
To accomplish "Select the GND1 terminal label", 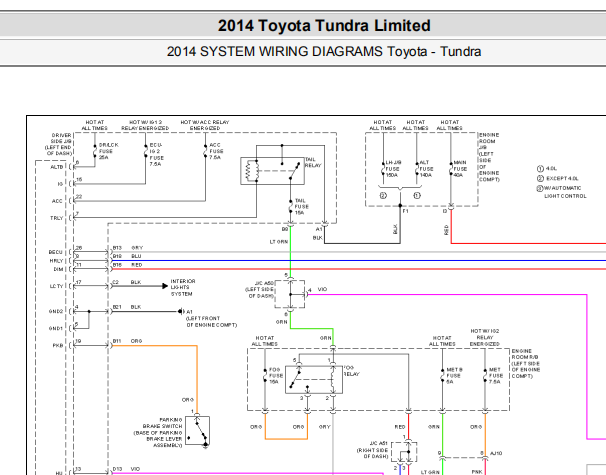I will coord(56,329).
